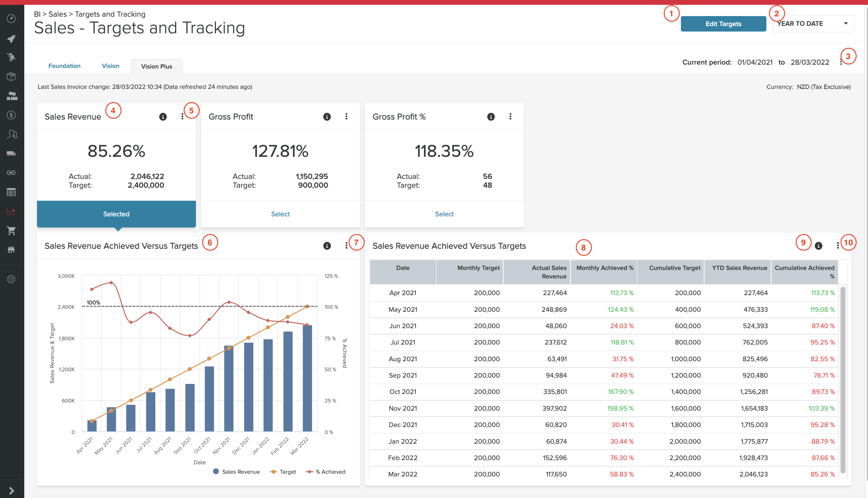Open chart panel three-dot menu
The height and width of the screenshot is (498, 868).
[x=346, y=246]
